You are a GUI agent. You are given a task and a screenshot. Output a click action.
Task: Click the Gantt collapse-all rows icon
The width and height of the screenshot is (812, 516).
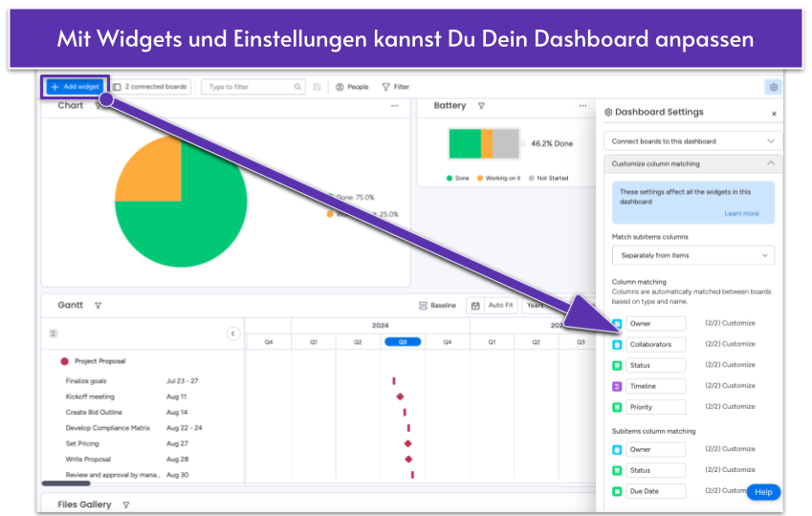(x=53, y=333)
